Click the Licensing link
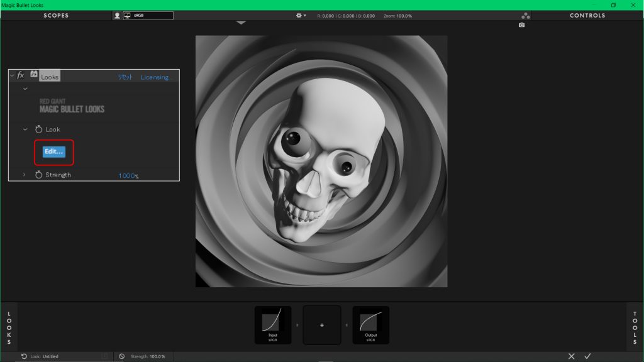 155,77
